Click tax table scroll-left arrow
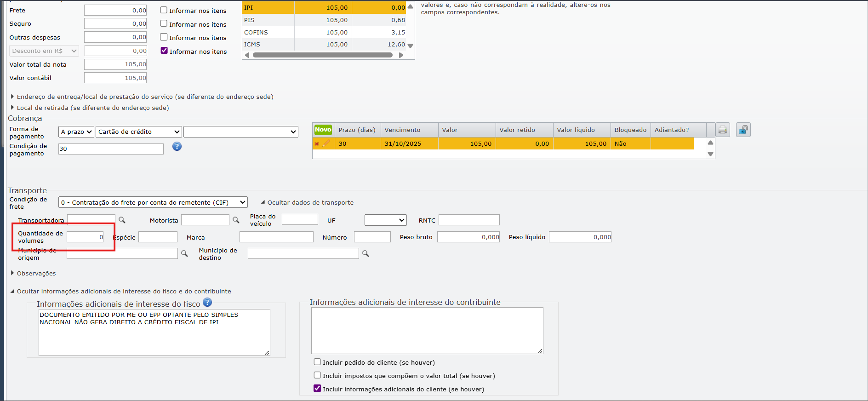The width and height of the screenshot is (868, 401). 247,55
